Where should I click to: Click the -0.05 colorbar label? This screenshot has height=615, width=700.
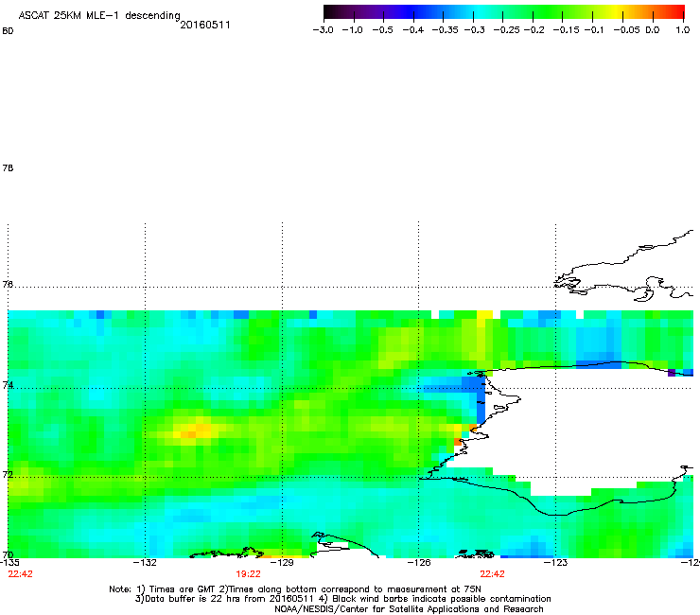626,30
